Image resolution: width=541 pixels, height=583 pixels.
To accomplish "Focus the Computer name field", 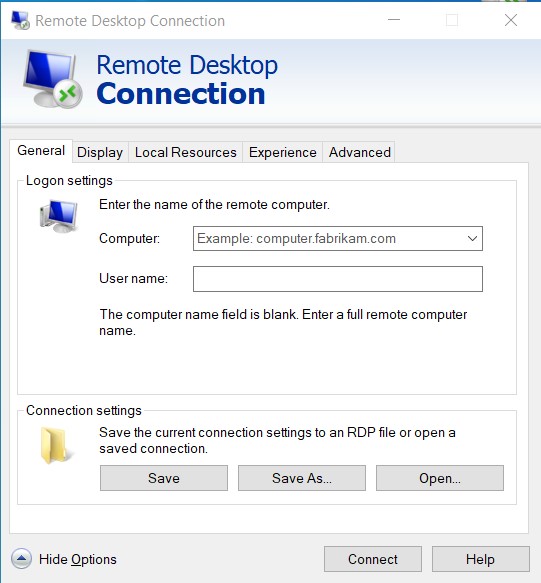I will pos(338,238).
